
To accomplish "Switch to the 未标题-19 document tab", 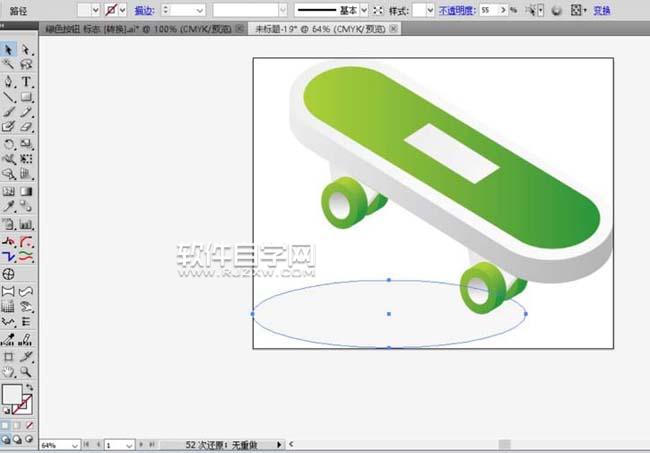I will 324,29.
